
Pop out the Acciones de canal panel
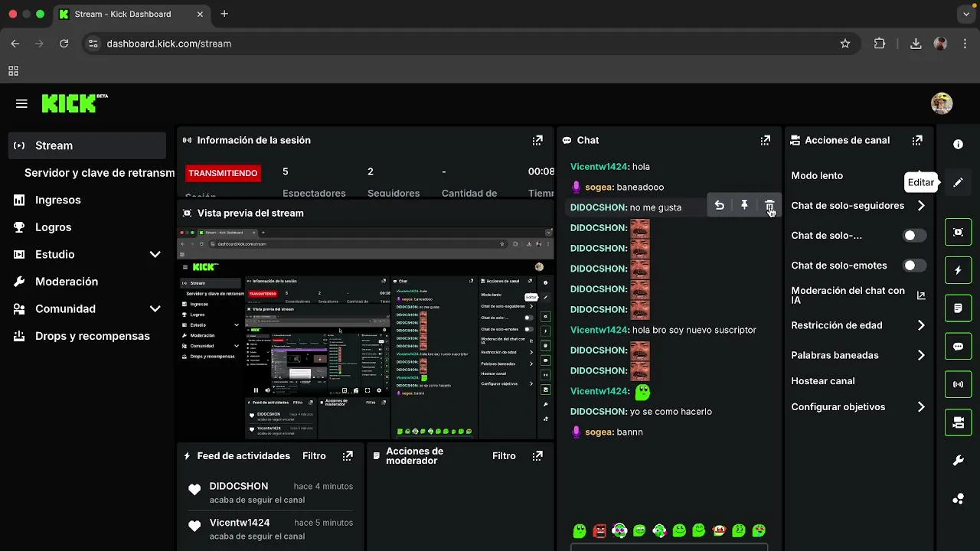[917, 140]
